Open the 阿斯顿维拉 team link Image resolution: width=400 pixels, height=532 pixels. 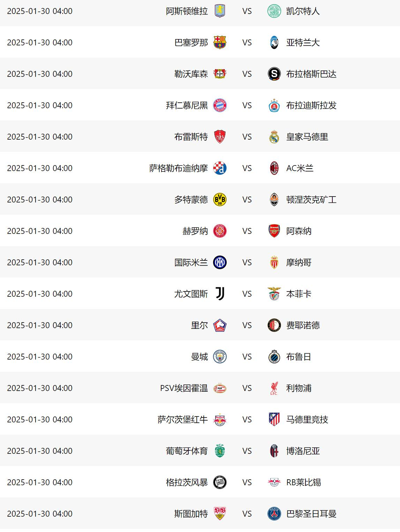click(187, 11)
